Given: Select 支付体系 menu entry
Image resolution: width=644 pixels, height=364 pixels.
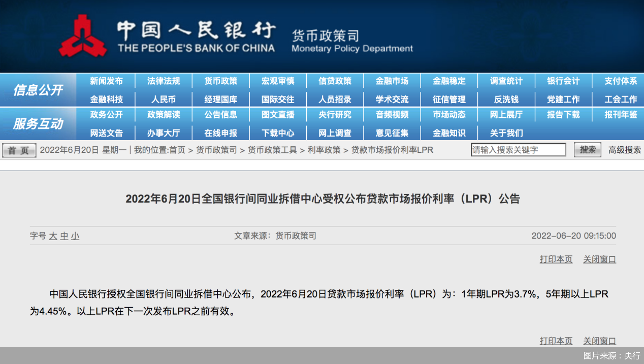Looking at the screenshot, I should 620,81.
